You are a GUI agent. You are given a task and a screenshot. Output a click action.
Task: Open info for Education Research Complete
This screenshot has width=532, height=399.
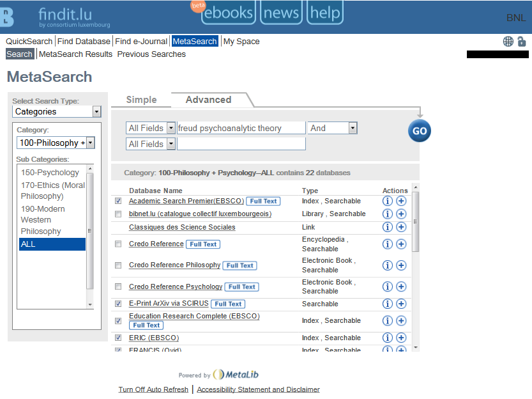click(387, 320)
